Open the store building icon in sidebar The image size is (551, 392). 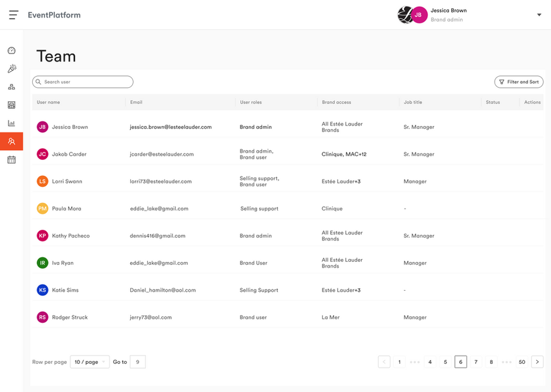12,105
